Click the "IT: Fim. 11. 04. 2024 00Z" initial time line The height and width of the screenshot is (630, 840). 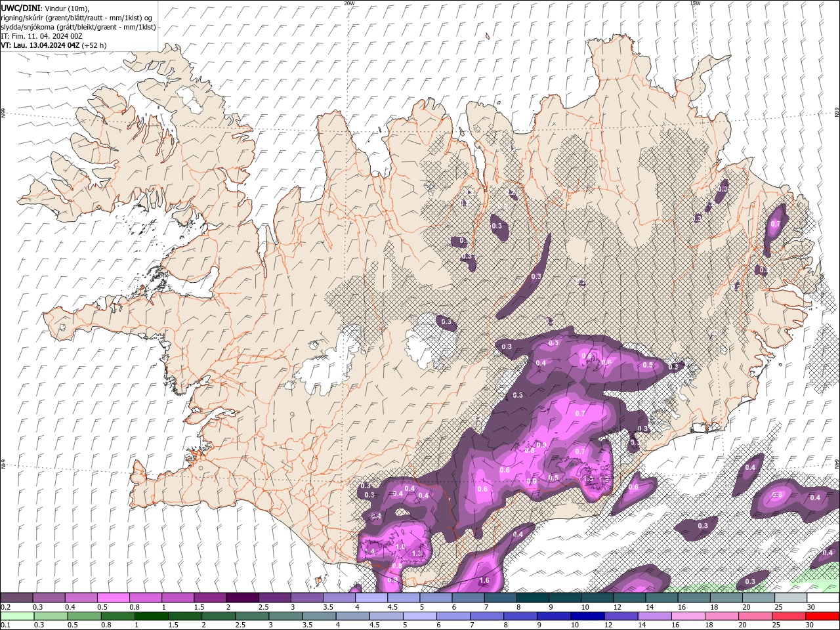tap(42, 36)
